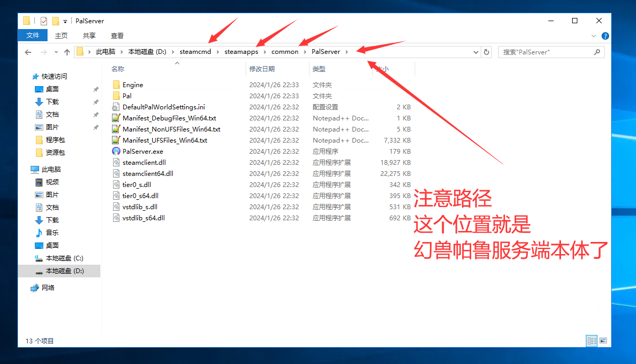This screenshot has height=364, width=636.
Task: Sort by 名称 column header
Action: [118, 69]
